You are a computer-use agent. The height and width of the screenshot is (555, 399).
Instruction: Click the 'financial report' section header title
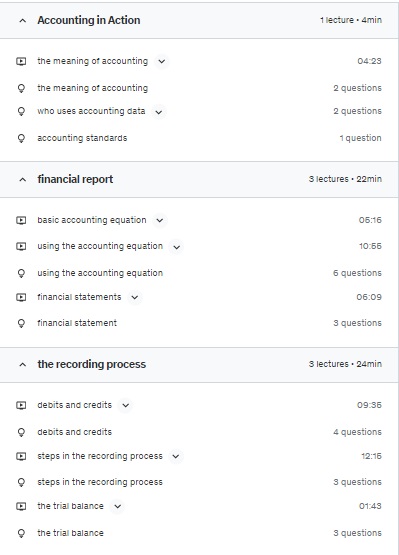point(75,179)
